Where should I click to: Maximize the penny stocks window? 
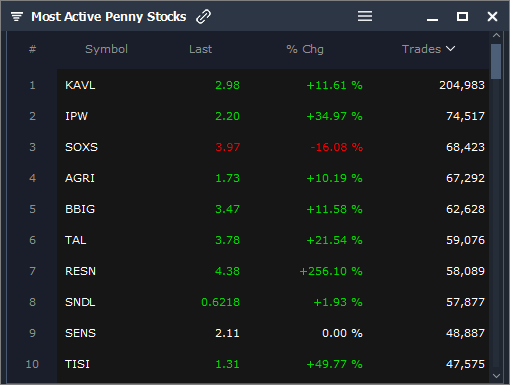462,16
